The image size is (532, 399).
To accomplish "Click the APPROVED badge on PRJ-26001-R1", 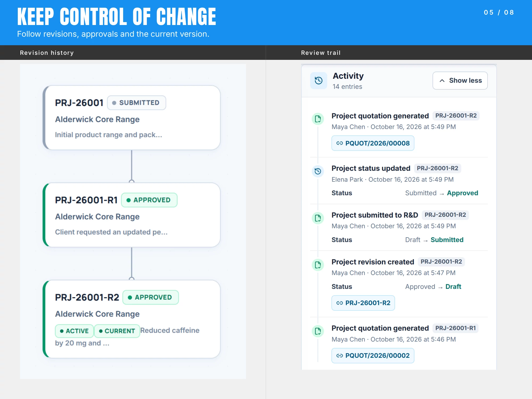I will click(x=149, y=200).
